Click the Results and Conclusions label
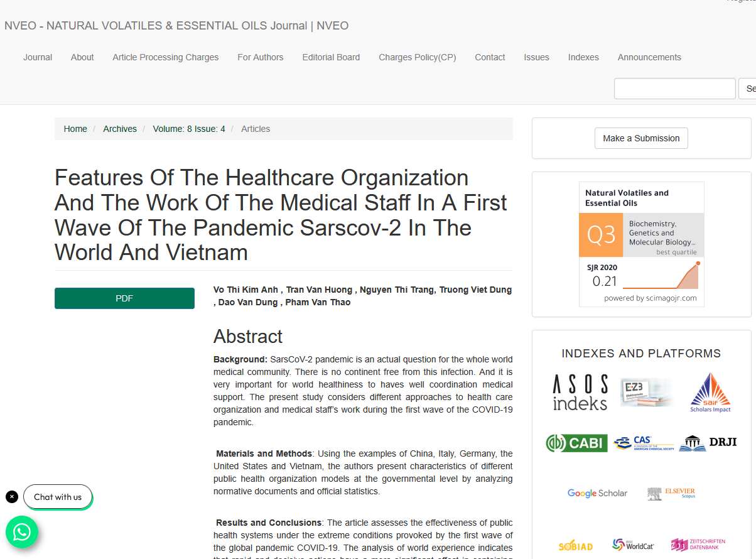This screenshot has width=756, height=559. (269, 523)
